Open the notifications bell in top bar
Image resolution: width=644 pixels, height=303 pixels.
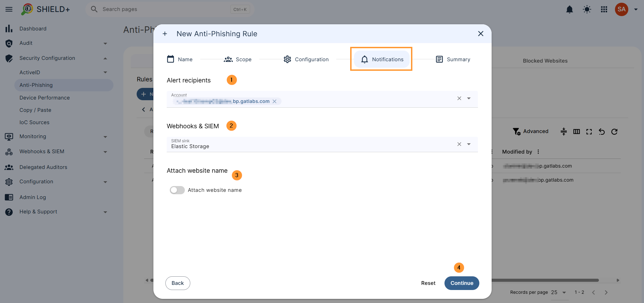pyautogui.click(x=570, y=9)
